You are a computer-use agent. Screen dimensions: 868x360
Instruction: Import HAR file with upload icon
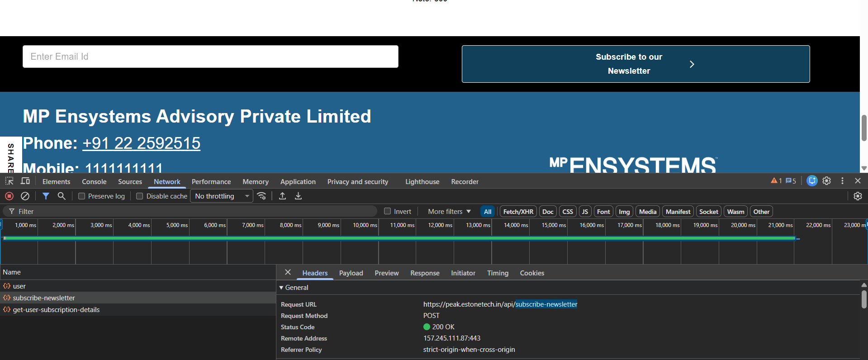coord(282,196)
